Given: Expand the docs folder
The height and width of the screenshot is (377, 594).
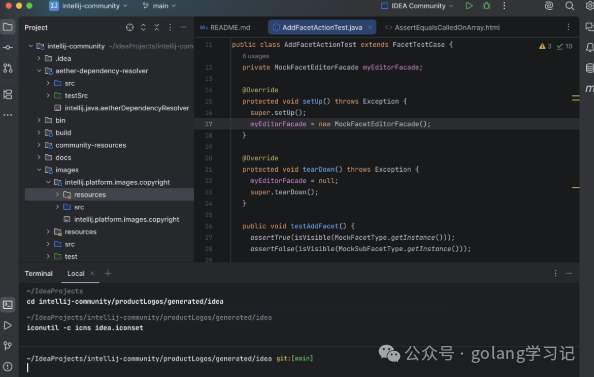Looking at the screenshot, I should [x=39, y=157].
